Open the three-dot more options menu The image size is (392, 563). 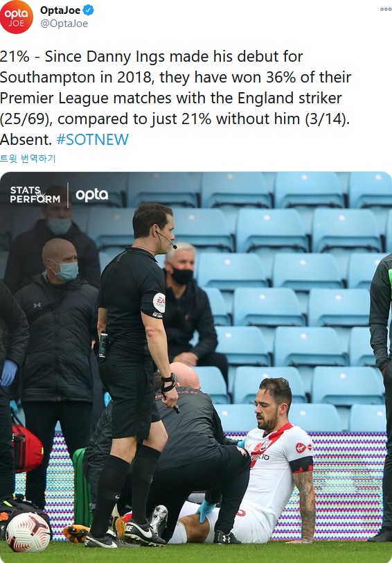click(x=386, y=9)
